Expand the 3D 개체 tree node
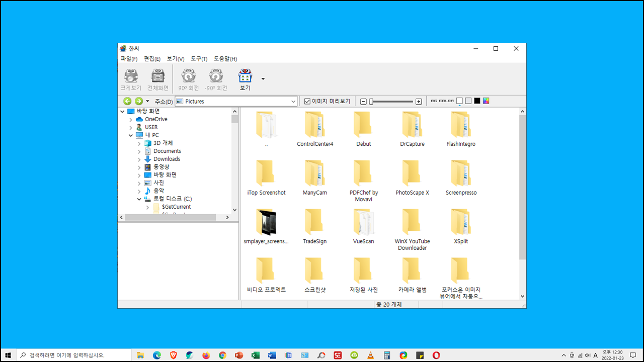Viewport: 644px width, 362px height. [x=139, y=143]
